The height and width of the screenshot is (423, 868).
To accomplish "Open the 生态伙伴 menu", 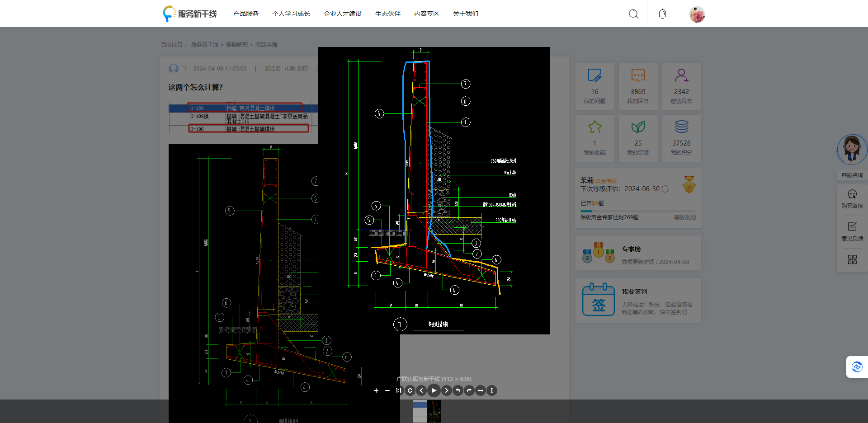I will (x=388, y=14).
